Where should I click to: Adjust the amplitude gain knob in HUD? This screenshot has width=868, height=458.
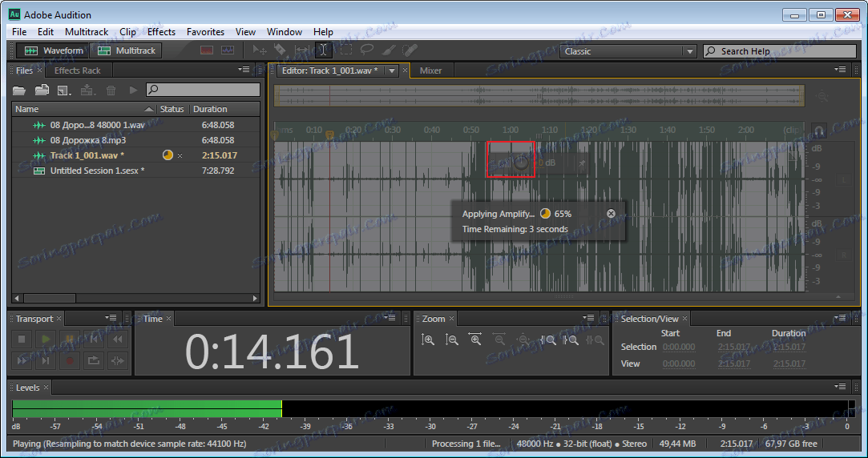point(520,163)
